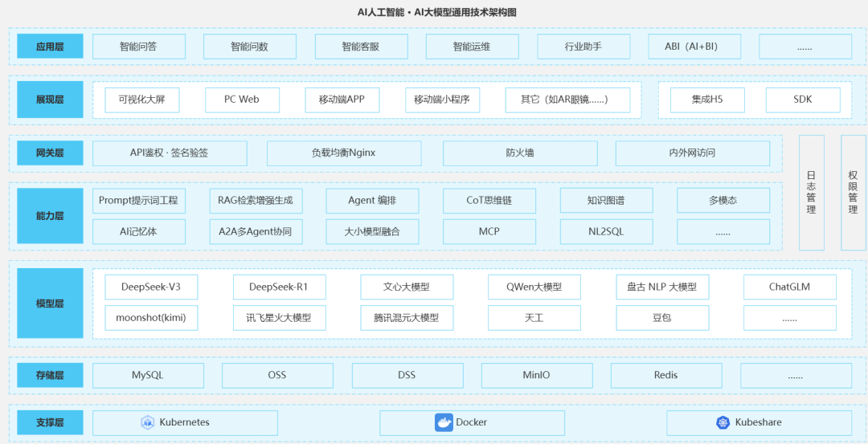Image resolution: width=868 pixels, height=444 pixels.
Task: Select the 存储层 layer label
Action: (50, 376)
